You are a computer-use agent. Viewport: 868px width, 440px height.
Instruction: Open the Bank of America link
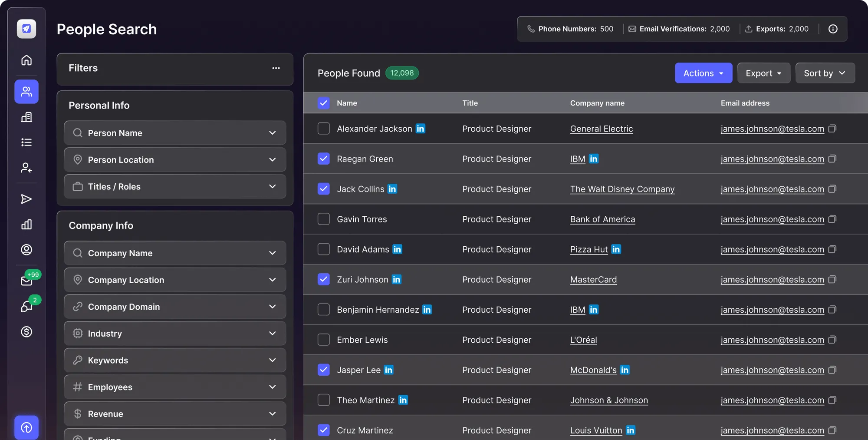click(602, 219)
